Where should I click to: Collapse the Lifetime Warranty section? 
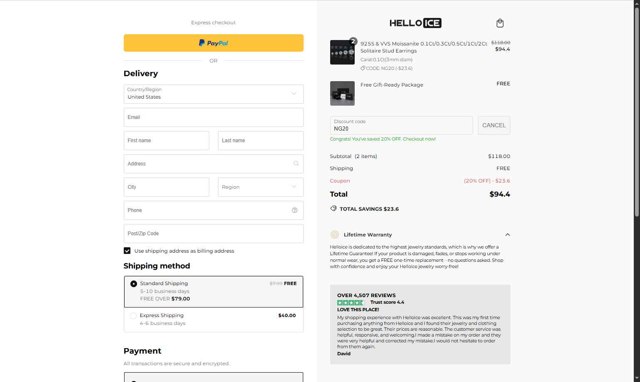pos(507,235)
